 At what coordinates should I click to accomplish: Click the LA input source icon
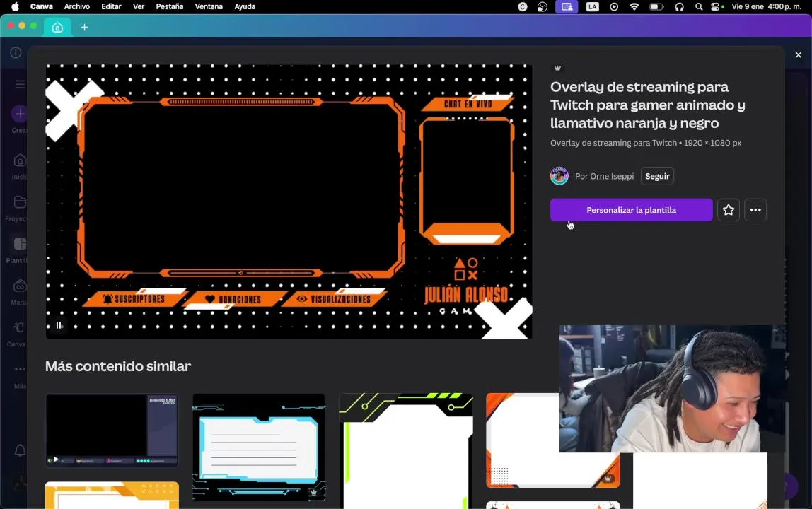[x=592, y=7]
